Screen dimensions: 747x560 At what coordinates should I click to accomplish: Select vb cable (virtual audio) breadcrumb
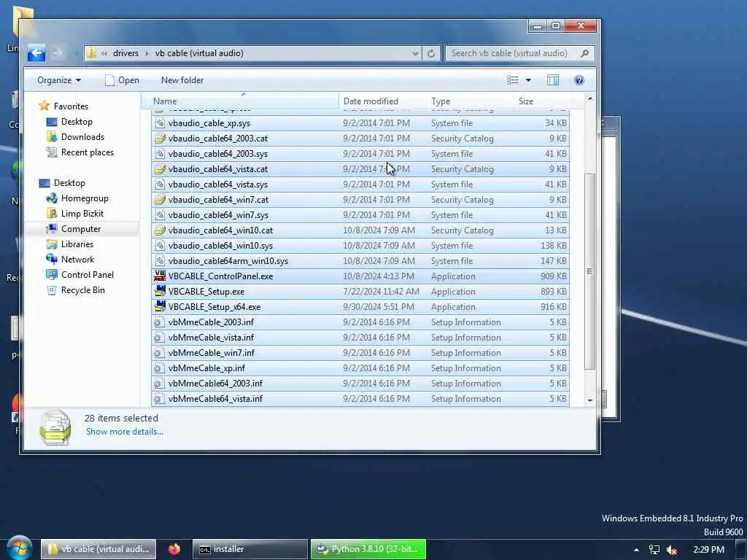click(199, 53)
